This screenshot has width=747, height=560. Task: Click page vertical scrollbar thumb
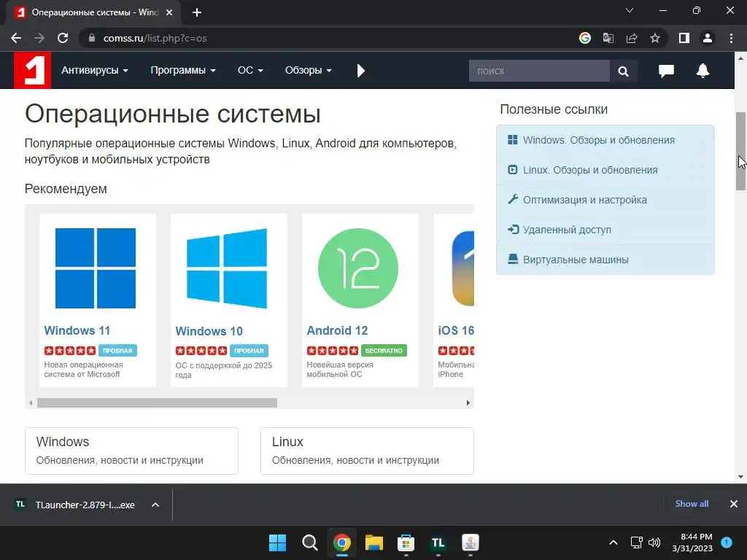click(740, 151)
